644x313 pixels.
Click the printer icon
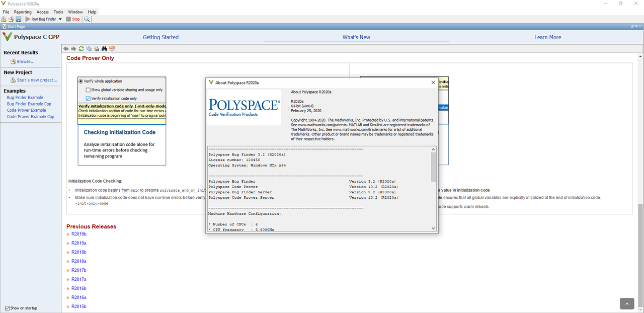click(97, 49)
